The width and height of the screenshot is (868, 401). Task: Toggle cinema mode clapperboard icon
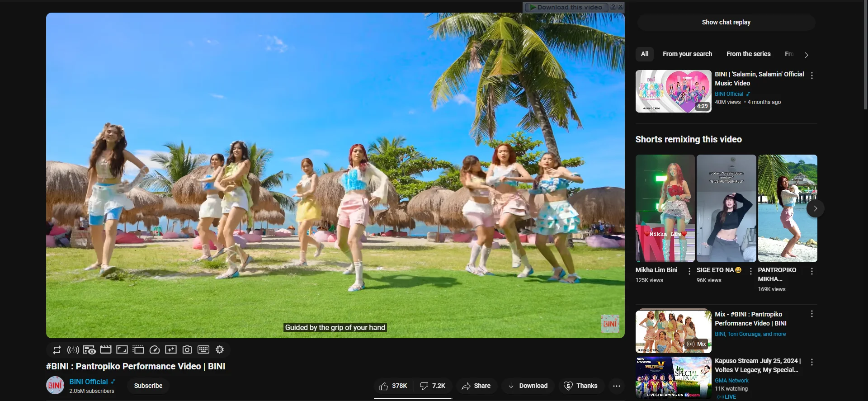(106, 350)
